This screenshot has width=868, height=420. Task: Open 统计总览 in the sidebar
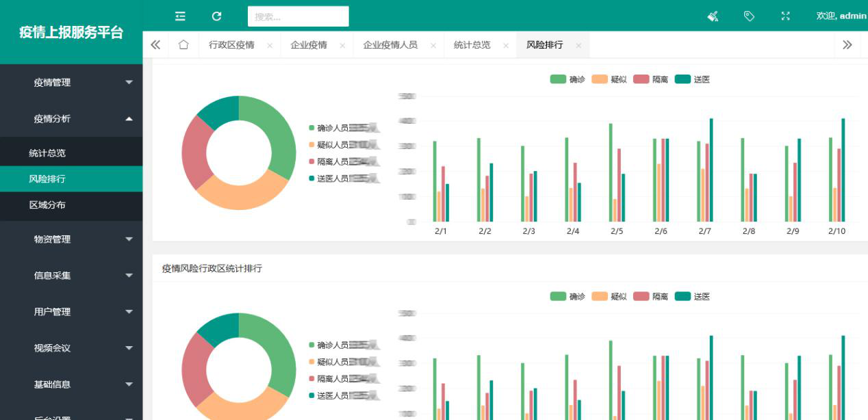click(x=71, y=153)
